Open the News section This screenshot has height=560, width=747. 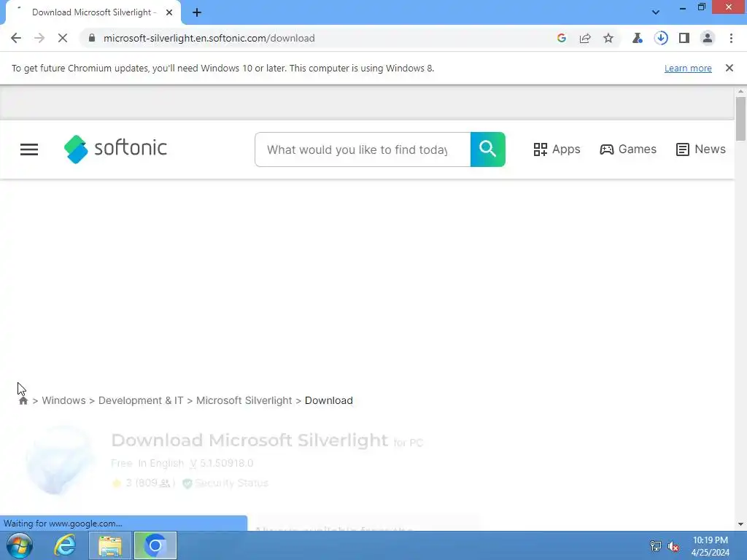point(701,149)
